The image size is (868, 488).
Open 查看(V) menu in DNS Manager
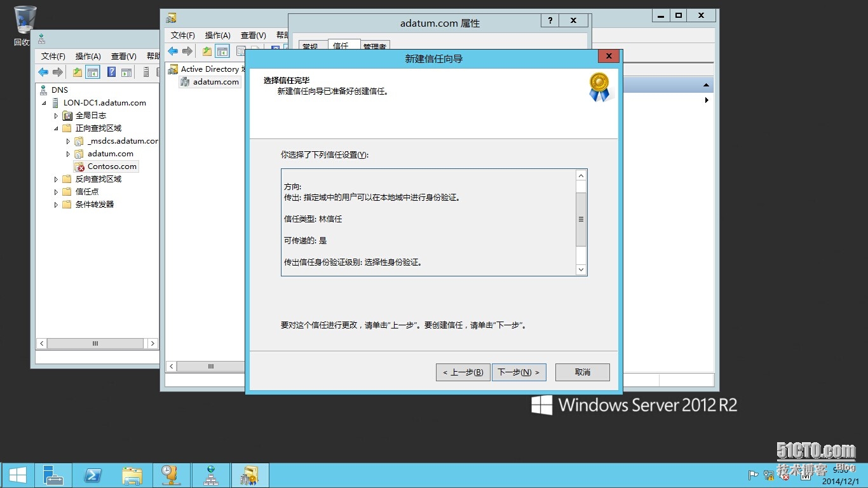point(124,57)
